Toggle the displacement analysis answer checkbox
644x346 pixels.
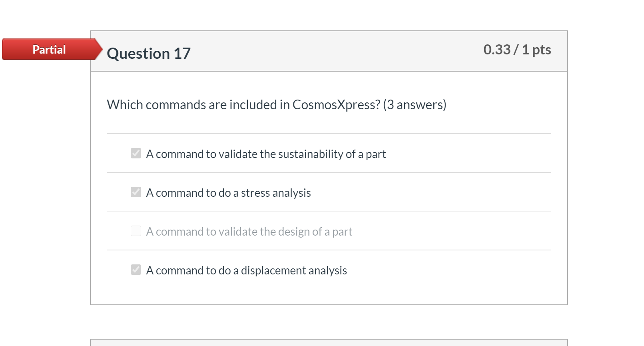click(136, 270)
